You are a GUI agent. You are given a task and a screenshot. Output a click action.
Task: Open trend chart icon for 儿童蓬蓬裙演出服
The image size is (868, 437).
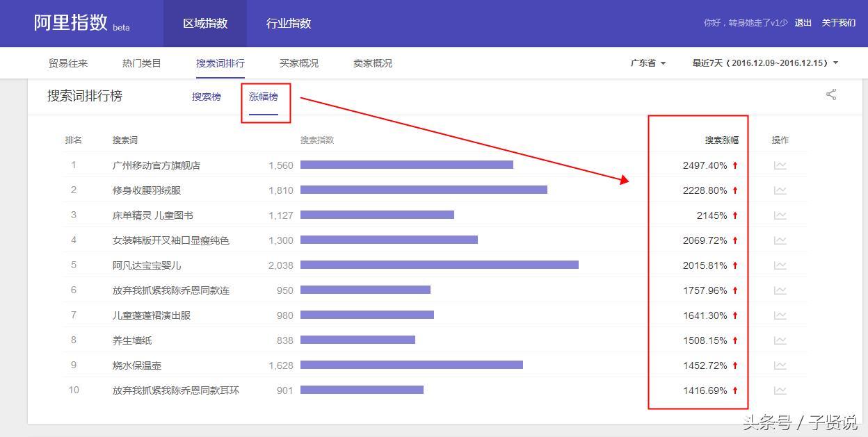coord(780,315)
